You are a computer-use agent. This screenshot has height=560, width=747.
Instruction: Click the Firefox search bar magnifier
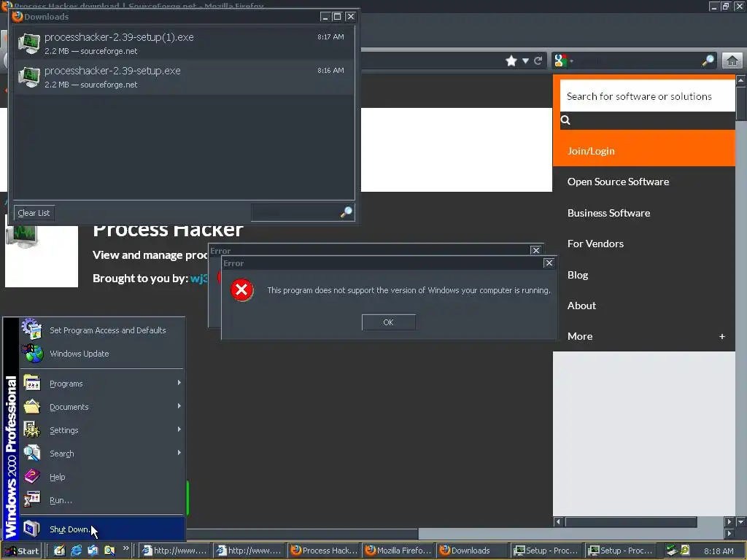[708, 61]
